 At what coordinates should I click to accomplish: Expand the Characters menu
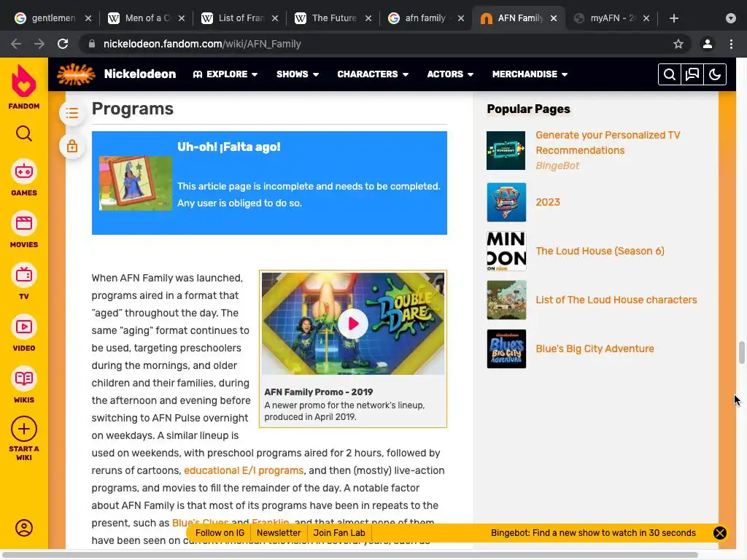click(x=373, y=74)
